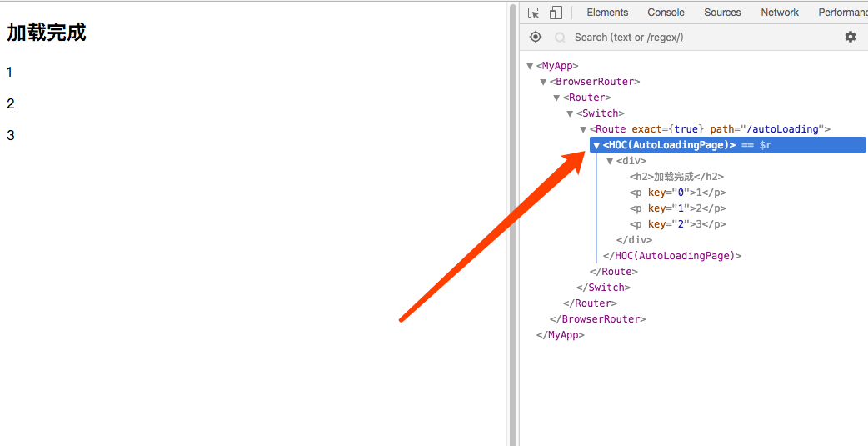
Task: Click the search magnifier icon
Action: coord(561,38)
